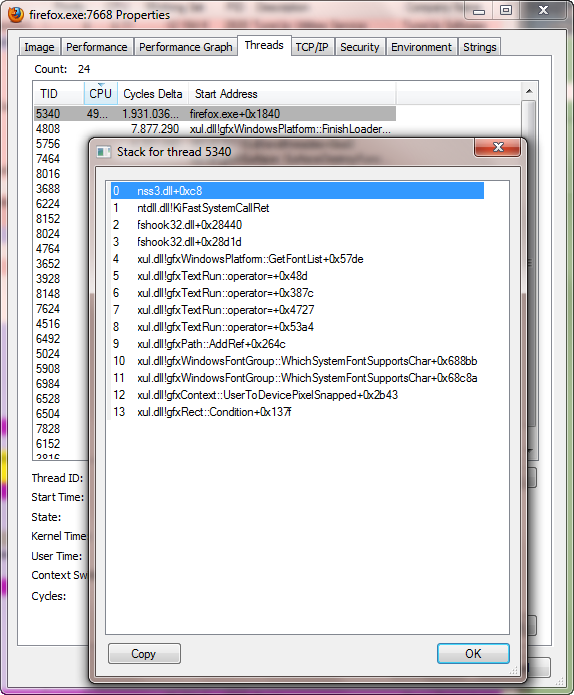Switch to the TCP/IP tab

click(x=312, y=47)
